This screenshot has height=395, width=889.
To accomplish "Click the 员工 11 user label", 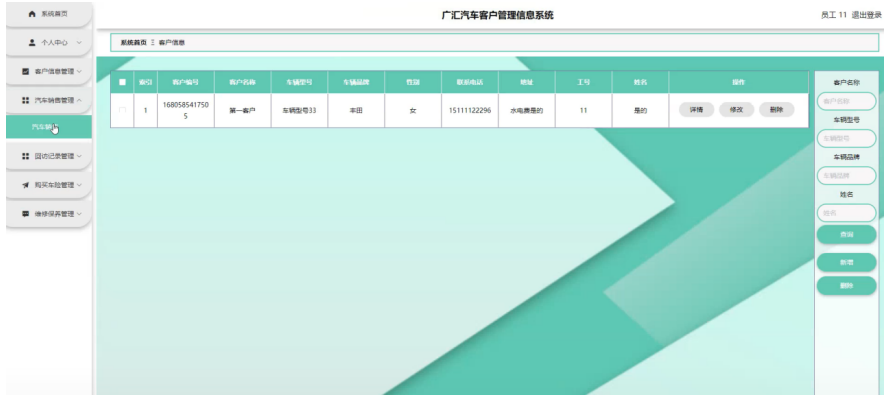I will click(x=833, y=15).
